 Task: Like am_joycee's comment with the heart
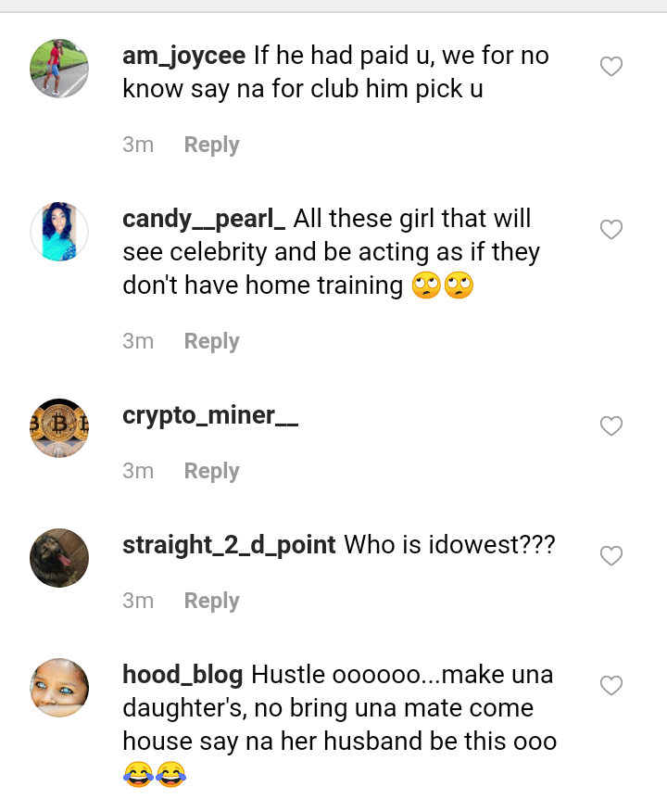click(611, 67)
